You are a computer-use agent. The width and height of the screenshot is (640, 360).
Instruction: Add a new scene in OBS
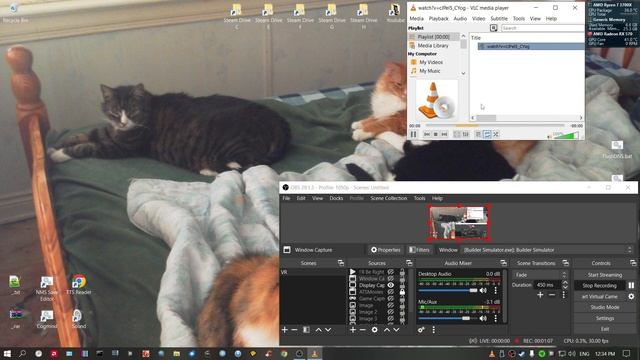pos(285,330)
